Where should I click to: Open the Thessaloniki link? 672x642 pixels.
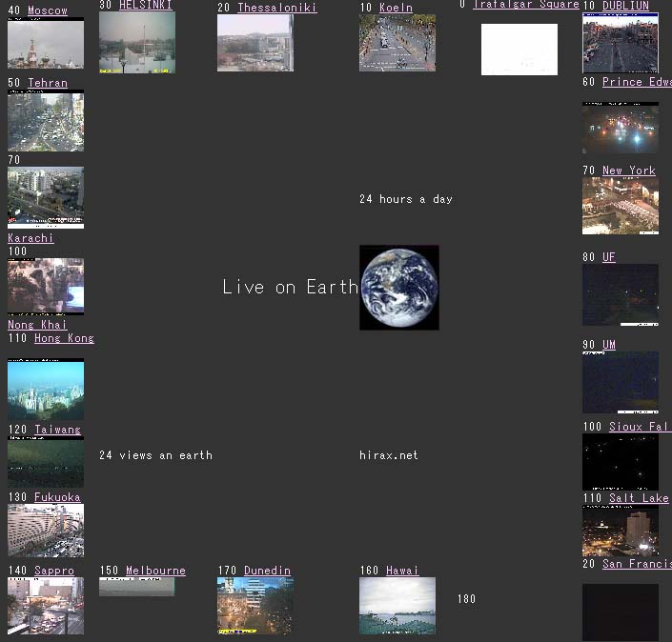(x=276, y=8)
